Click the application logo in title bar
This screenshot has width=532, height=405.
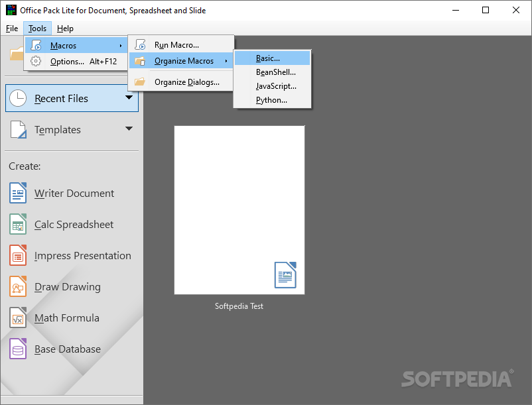click(x=11, y=10)
